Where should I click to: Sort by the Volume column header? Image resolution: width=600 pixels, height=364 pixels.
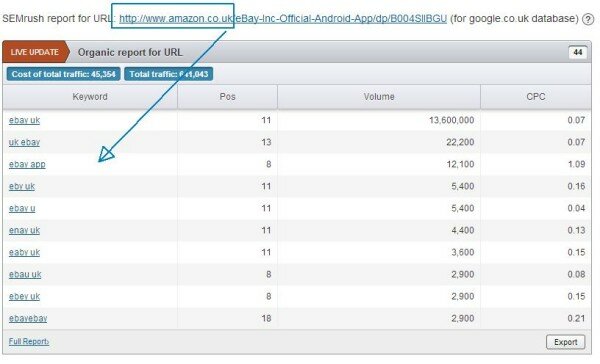[379, 97]
